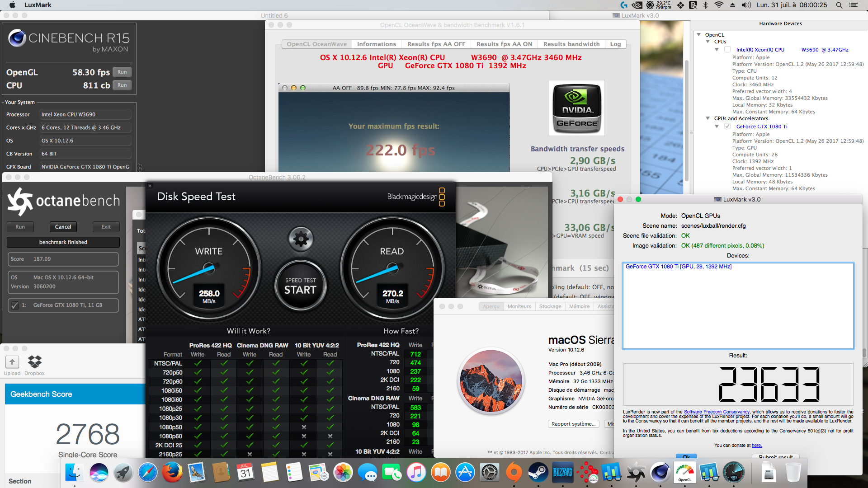868x488 pixels.
Task: Switch to Mémoire tab
Action: pos(579,306)
